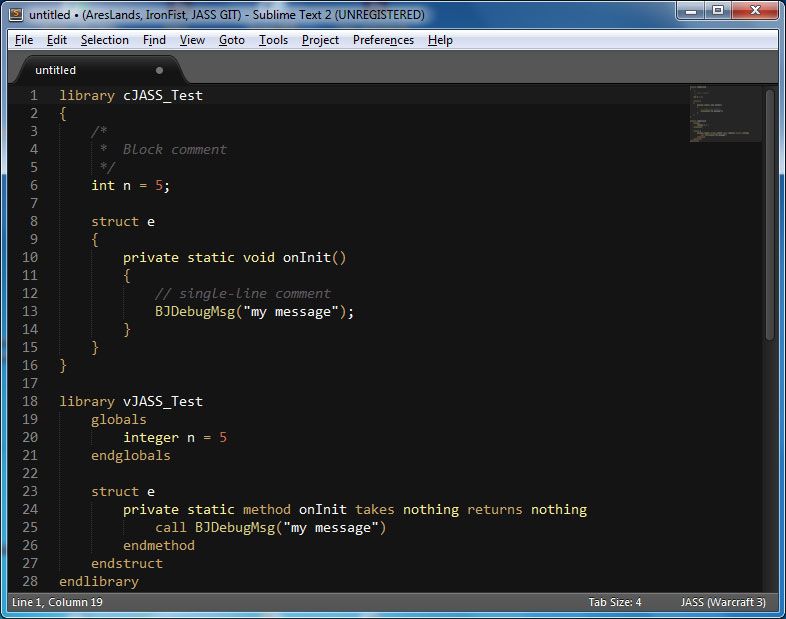
Task: Maximize the Sublime Text window
Action: coord(718,11)
